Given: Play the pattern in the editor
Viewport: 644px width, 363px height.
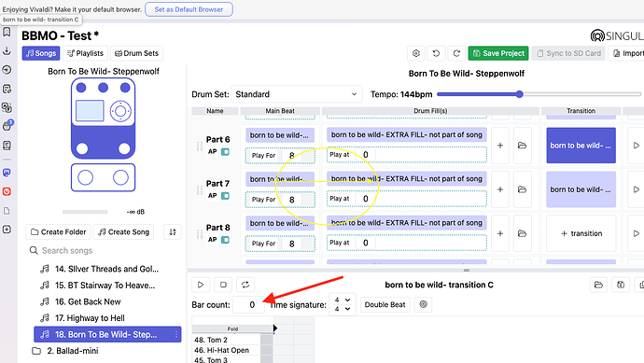Looking at the screenshot, I should 201,285.
